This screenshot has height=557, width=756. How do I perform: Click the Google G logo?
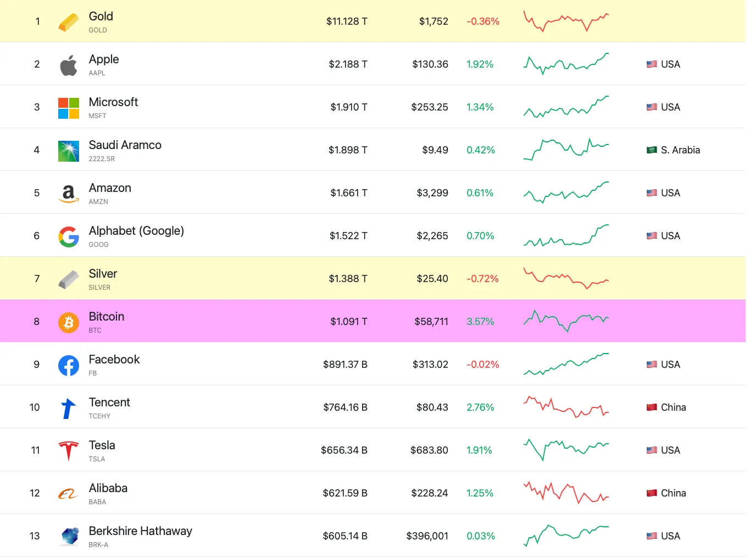coord(69,237)
